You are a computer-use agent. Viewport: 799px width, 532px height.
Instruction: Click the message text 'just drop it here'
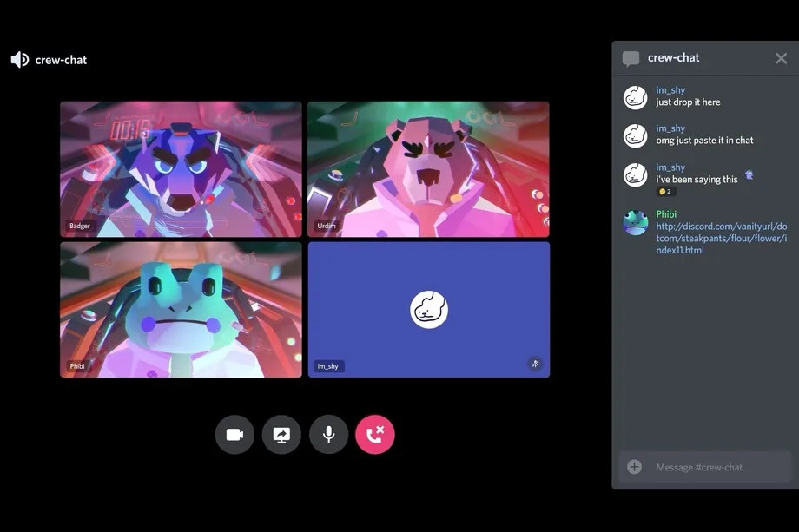(688, 102)
